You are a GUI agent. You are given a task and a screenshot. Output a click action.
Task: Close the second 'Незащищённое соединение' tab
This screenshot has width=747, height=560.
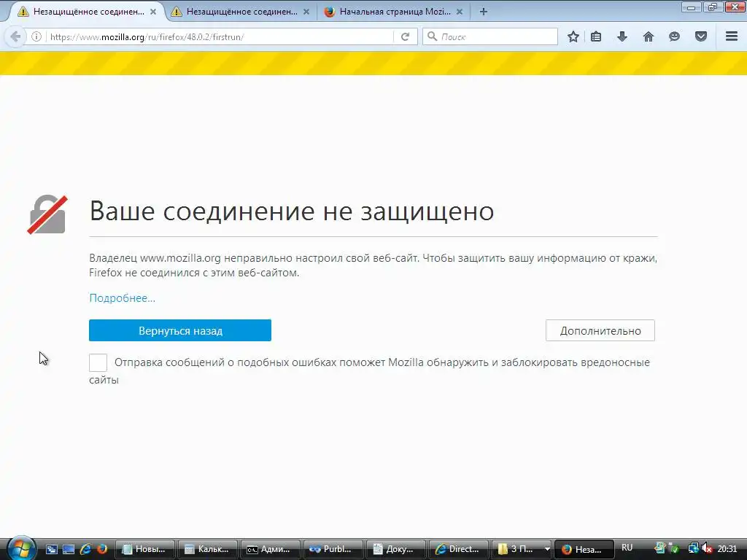pyautogui.click(x=306, y=12)
